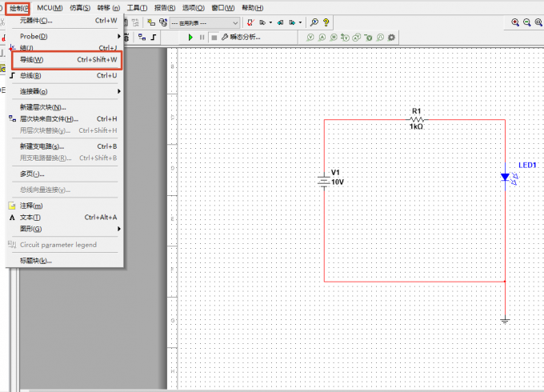
Task: Expand the Probe submenu
Action: pos(65,36)
